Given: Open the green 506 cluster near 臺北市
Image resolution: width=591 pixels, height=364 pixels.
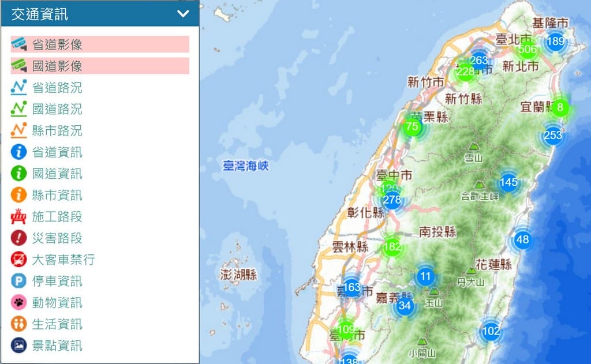Looking at the screenshot, I should pos(528,49).
